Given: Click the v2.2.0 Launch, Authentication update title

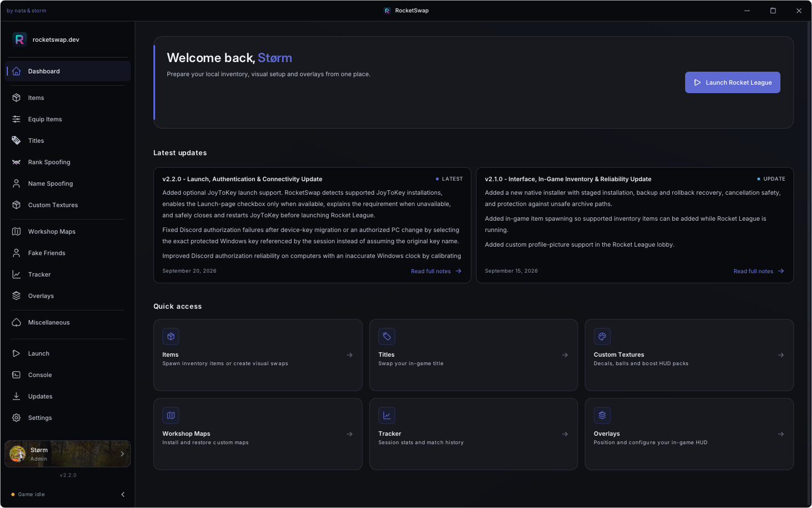Looking at the screenshot, I should (242, 179).
